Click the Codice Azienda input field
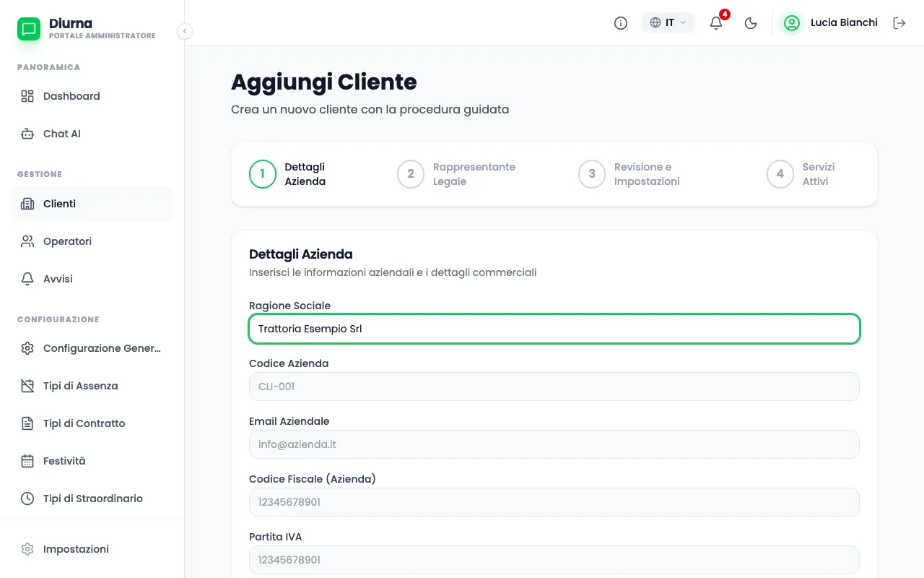 pyautogui.click(x=554, y=387)
